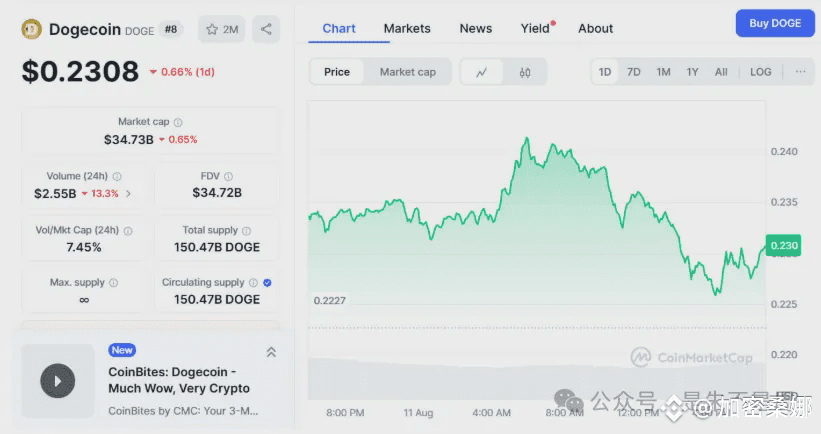821x434 pixels.
Task: Toggle chart to Market cap mode
Action: coord(407,72)
